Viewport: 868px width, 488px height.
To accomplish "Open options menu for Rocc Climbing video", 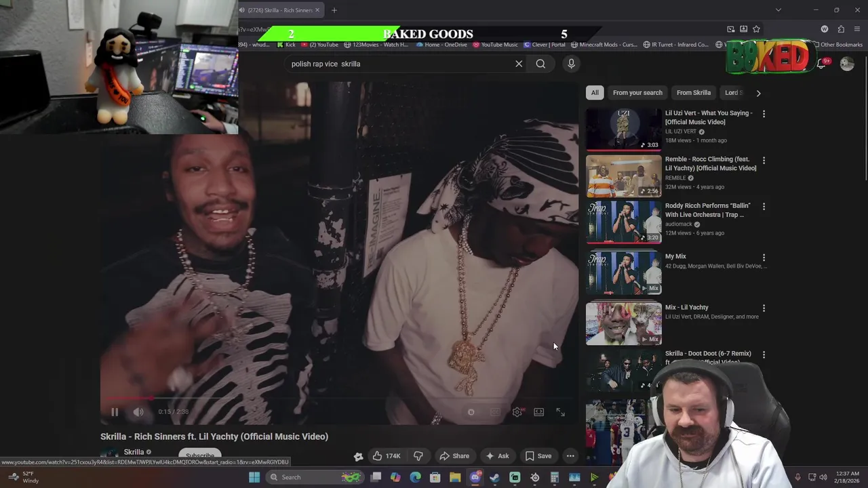I will 764,161.
